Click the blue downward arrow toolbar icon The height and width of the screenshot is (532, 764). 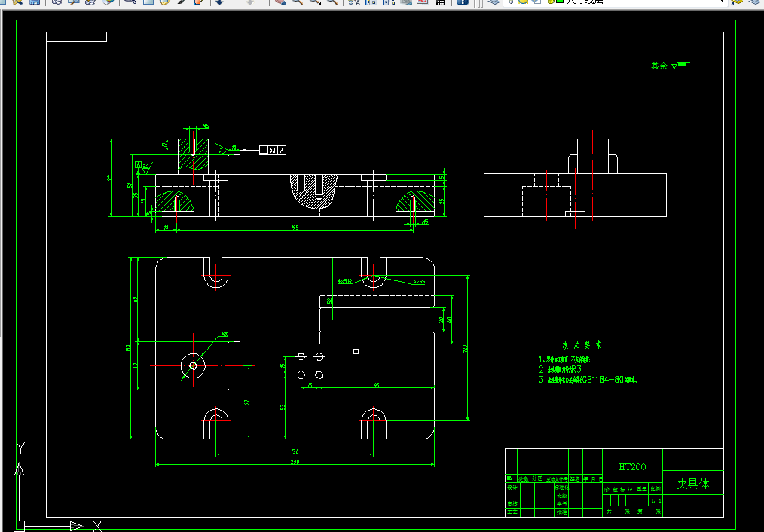(x=220, y=2)
